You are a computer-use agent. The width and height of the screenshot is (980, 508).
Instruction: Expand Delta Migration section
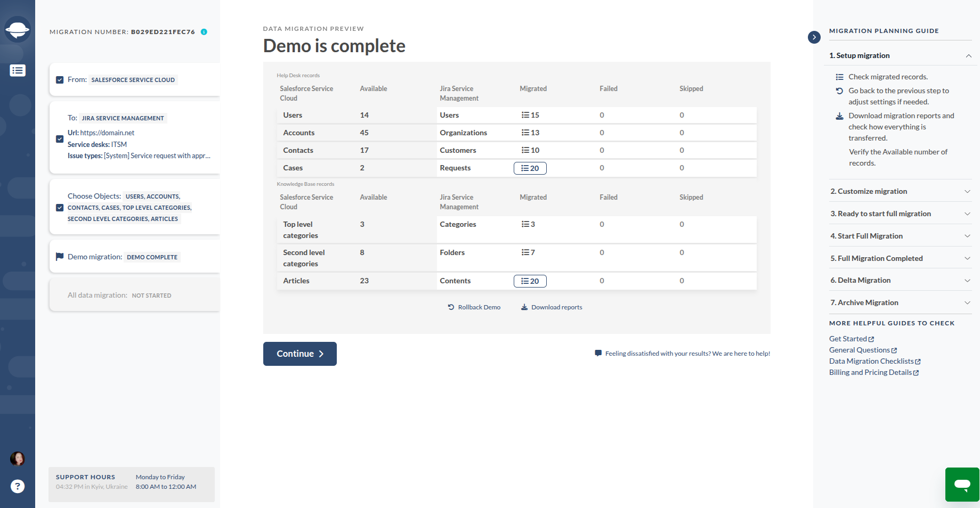pyautogui.click(x=901, y=280)
